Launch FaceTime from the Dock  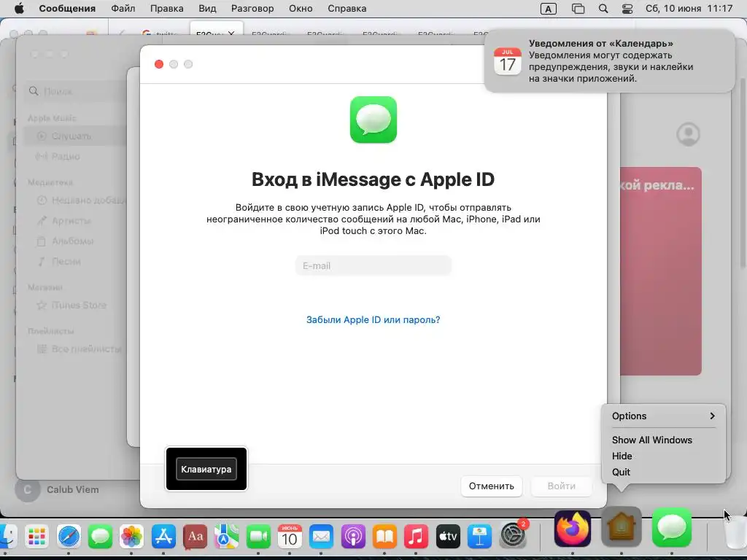click(x=258, y=536)
